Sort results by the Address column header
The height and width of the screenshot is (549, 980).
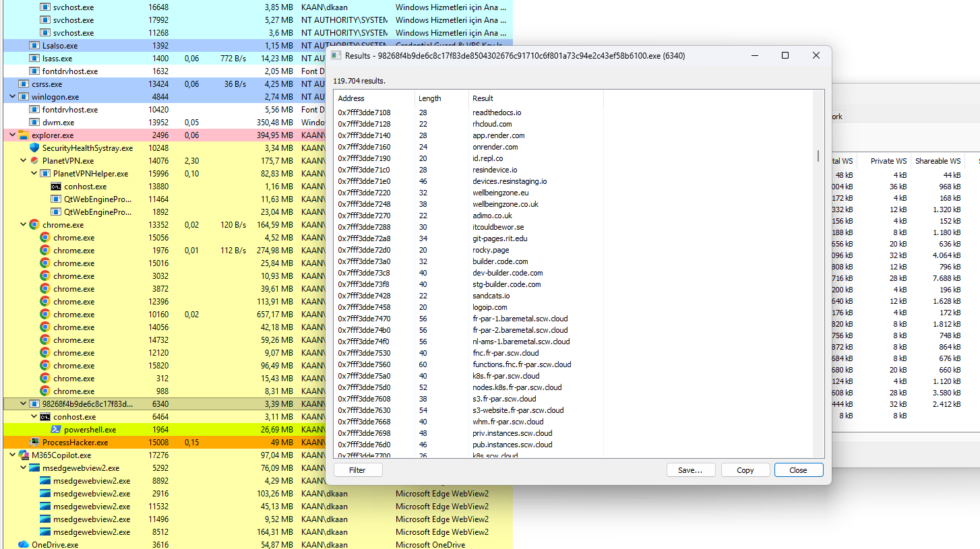pos(374,98)
